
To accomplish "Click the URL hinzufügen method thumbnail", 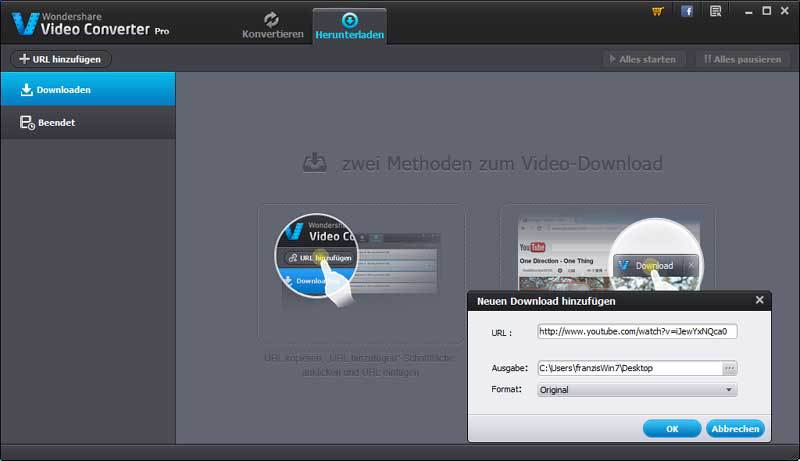I will click(361, 273).
